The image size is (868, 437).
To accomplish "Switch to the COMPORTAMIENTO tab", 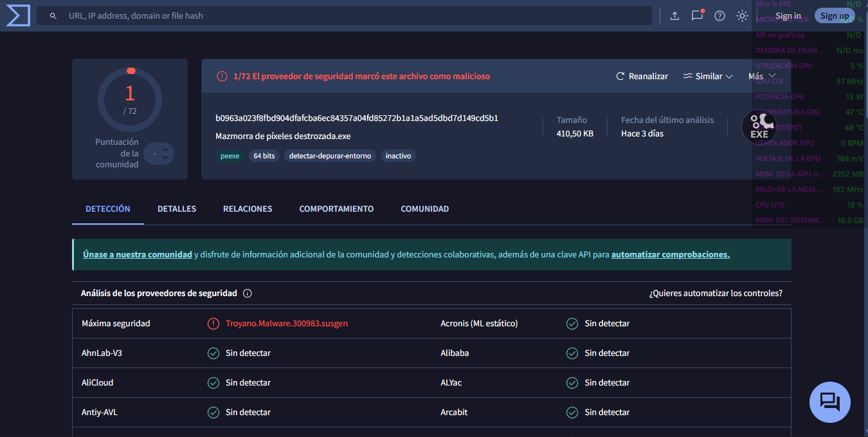I will pos(336,209).
